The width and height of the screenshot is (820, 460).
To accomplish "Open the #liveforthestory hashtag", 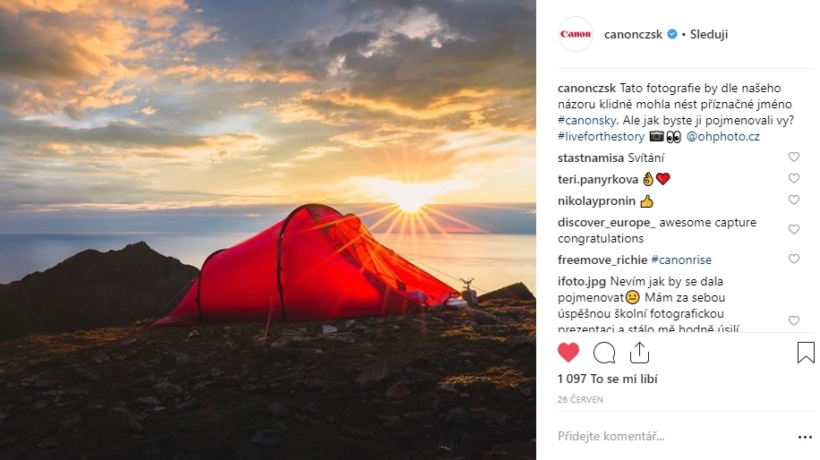I will coord(601,136).
